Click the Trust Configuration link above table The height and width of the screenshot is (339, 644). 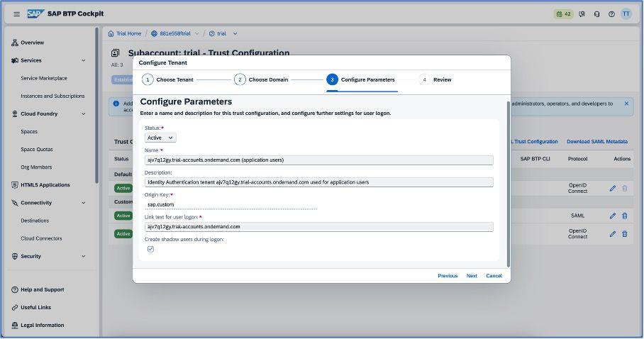tap(534, 141)
